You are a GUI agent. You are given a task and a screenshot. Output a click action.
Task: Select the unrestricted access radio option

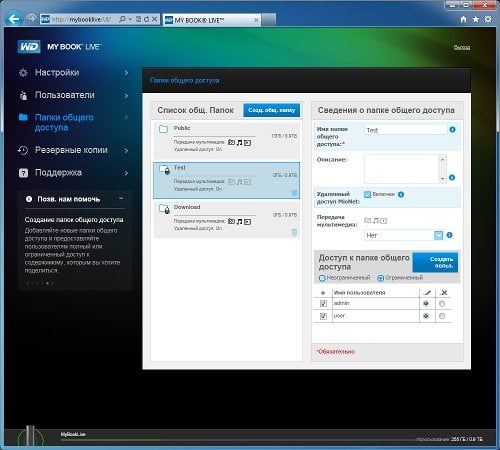coord(322,278)
